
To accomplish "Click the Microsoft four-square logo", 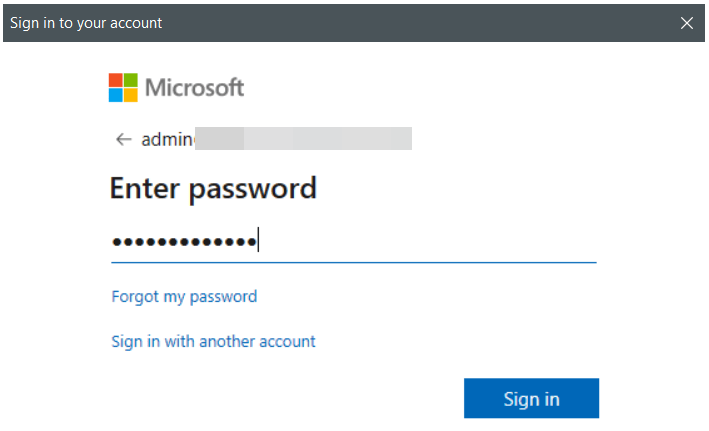I will pos(123,87).
